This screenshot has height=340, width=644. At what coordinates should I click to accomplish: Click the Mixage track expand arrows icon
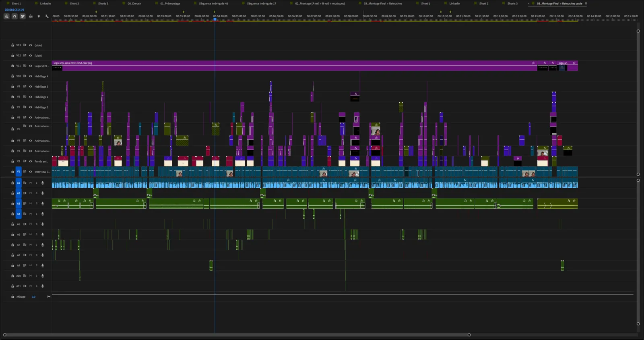coord(49,296)
